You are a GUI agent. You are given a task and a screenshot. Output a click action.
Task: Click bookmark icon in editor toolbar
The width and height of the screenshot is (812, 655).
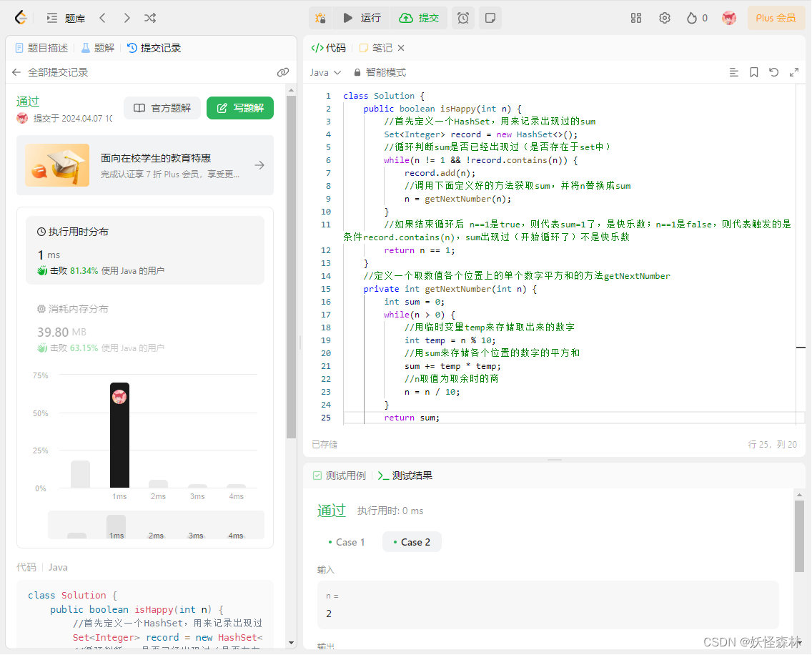(754, 72)
